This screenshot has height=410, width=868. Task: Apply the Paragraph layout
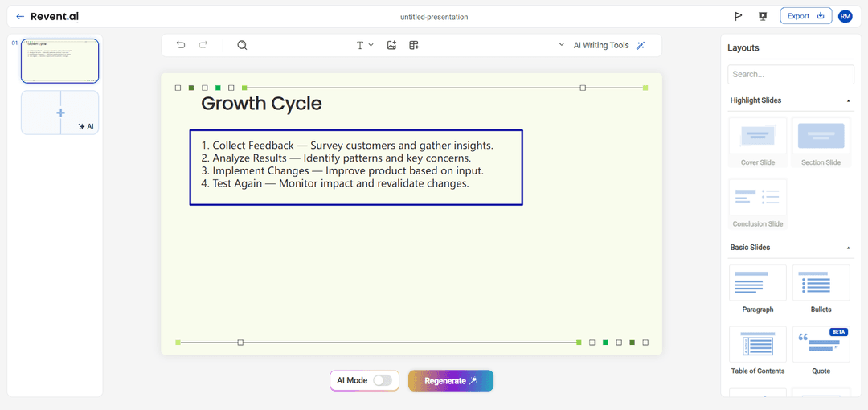758,289
